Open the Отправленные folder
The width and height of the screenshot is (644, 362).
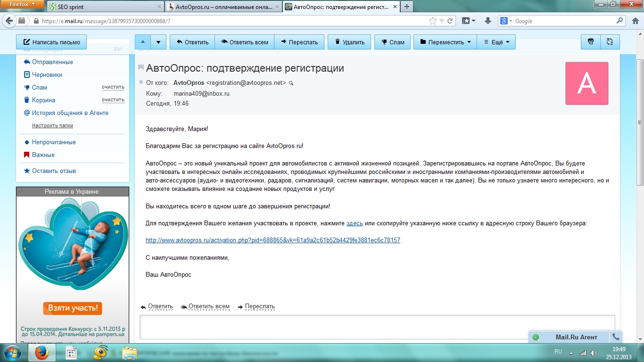(x=52, y=62)
